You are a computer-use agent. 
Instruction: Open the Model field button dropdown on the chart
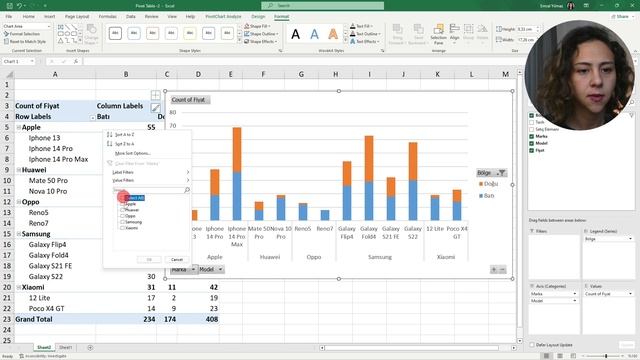coord(220,269)
